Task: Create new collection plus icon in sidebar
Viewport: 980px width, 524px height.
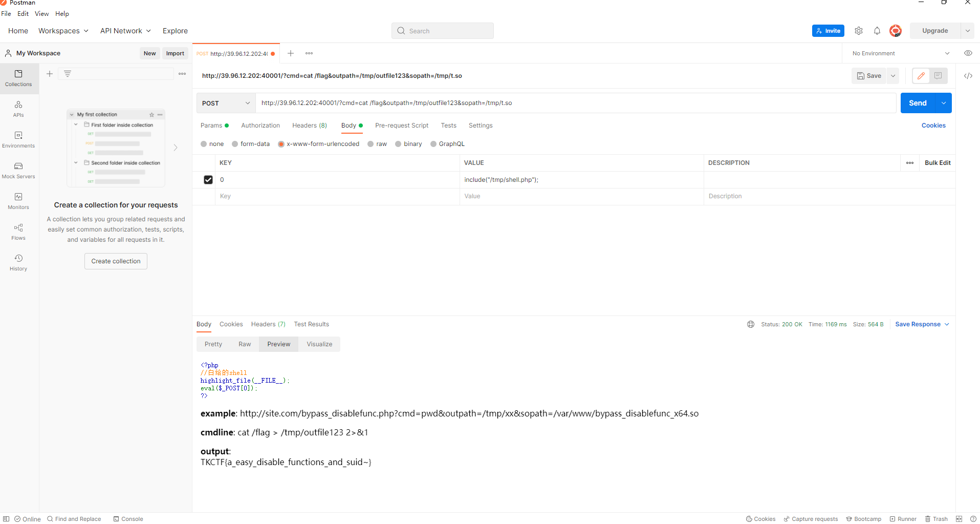Action: [x=50, y=74]
